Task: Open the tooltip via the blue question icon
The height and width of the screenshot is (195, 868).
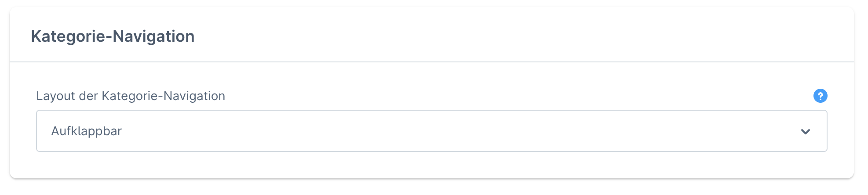Action: tap(820, 96)
